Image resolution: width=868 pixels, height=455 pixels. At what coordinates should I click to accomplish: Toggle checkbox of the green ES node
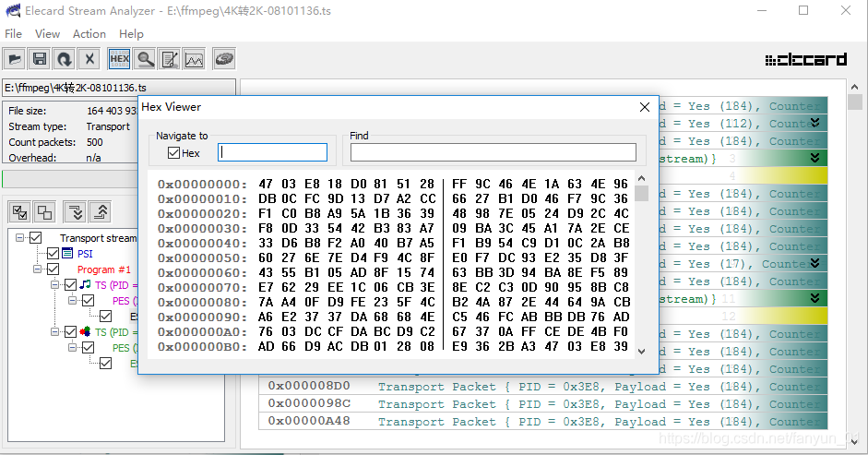[106, 364]
